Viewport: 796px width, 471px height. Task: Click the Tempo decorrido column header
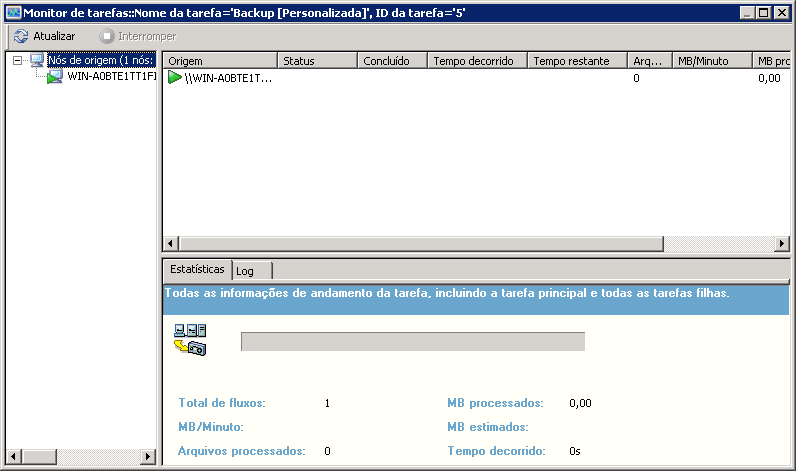478,61
